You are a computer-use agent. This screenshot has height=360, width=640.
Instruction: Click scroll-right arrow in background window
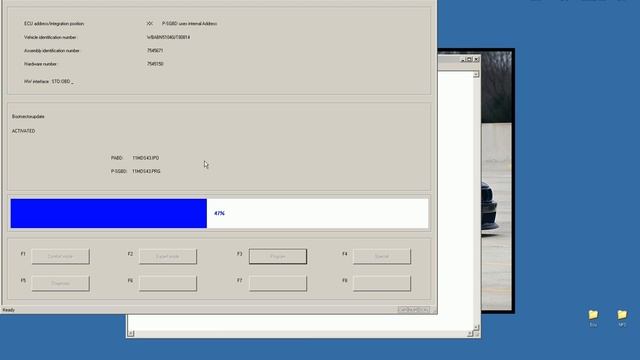point(470,334)
